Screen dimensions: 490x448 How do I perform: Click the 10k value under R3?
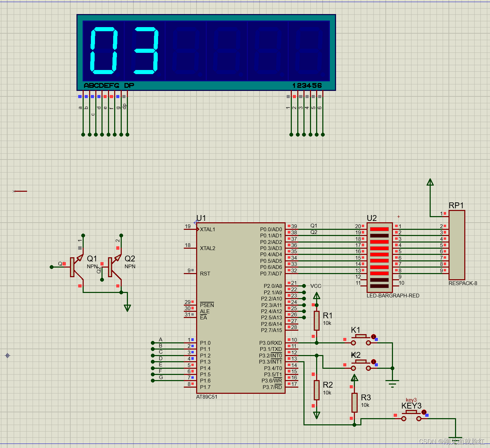click(365, 405)
